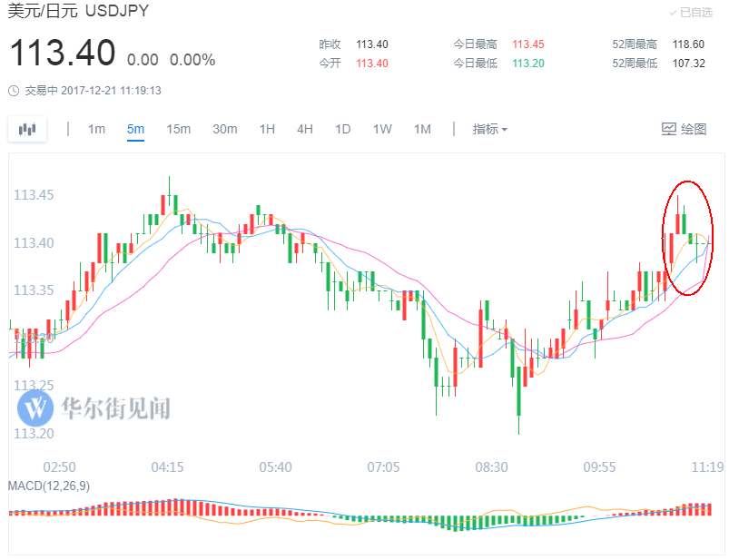Screen dimensions: 729x560
Task: Click the MACD(12,26,9) indicator label
Action: point(49,486)
